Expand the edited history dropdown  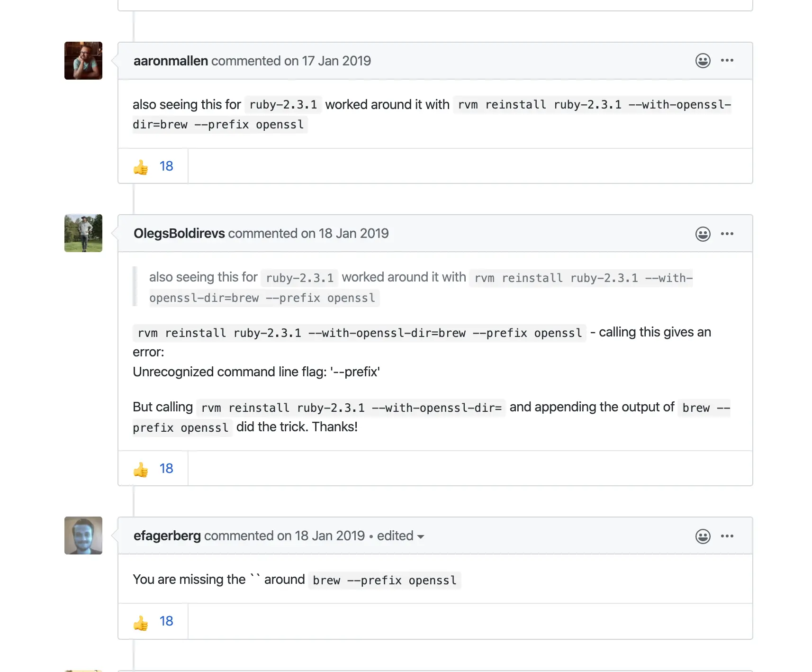point(400,536)
